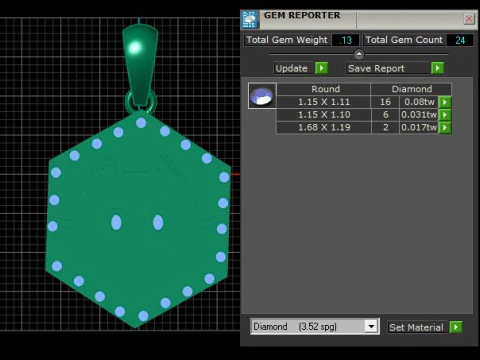Select the left oval gem on pendant
Screen dimensions: 480x360
[116, 222]
